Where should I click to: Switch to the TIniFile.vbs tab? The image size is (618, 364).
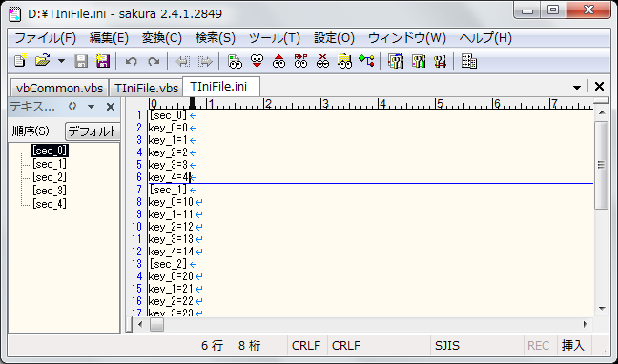[146, 88]
